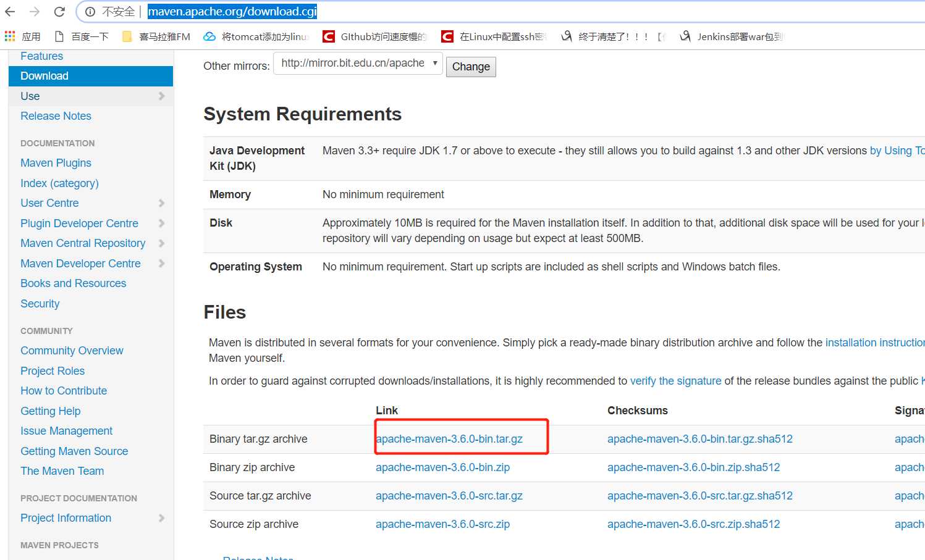Open Plugin Developer Centre link
This screenshot has height=560, width=925.
click(79, 224)
